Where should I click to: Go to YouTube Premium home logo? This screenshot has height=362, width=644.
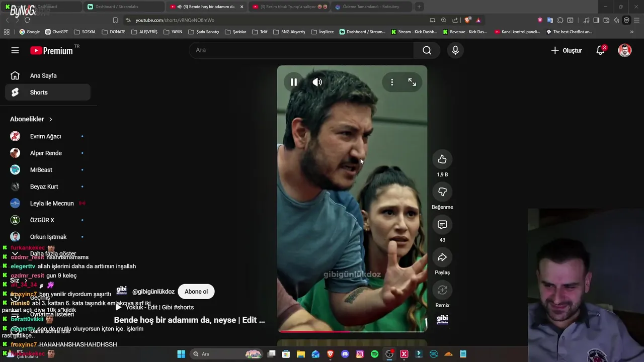point(51,50)
